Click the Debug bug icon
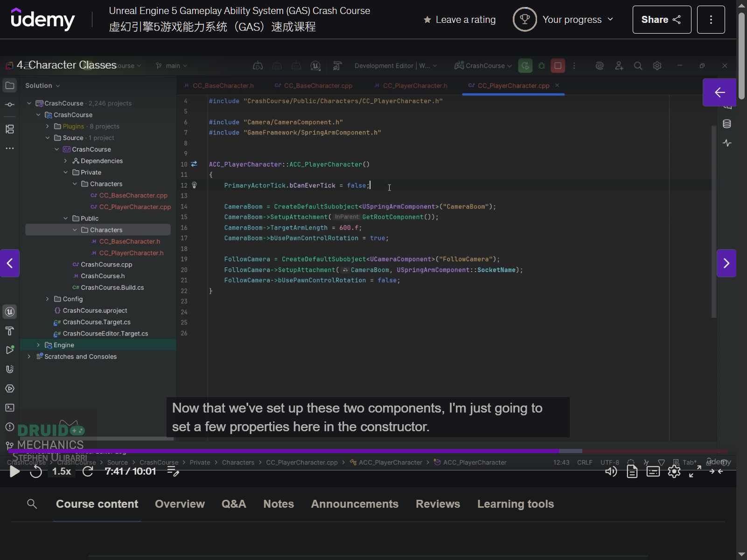 pos(542,66)
